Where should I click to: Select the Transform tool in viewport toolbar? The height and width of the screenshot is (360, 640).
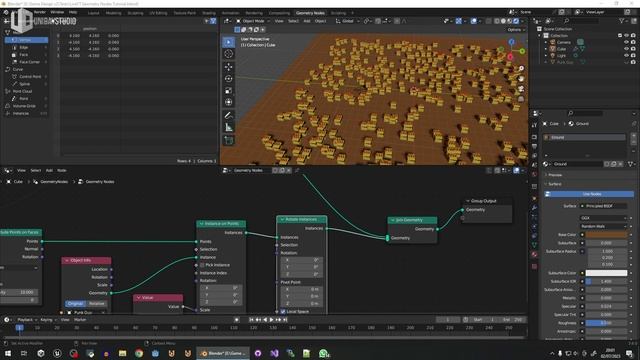tap(229, 102)
